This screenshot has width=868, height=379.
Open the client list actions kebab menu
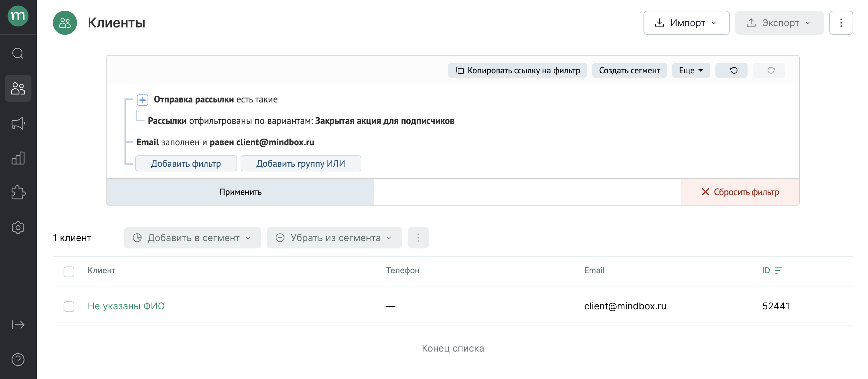[418, 238]
